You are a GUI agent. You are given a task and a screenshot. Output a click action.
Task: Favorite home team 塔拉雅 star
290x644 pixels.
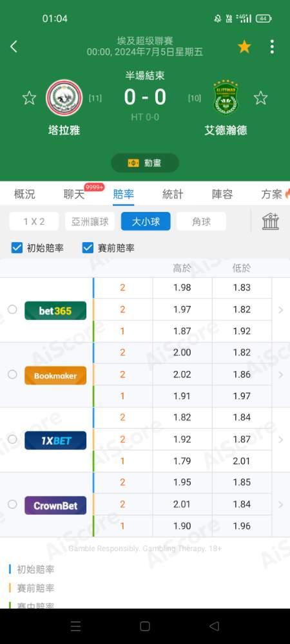(x=29, y=98)
